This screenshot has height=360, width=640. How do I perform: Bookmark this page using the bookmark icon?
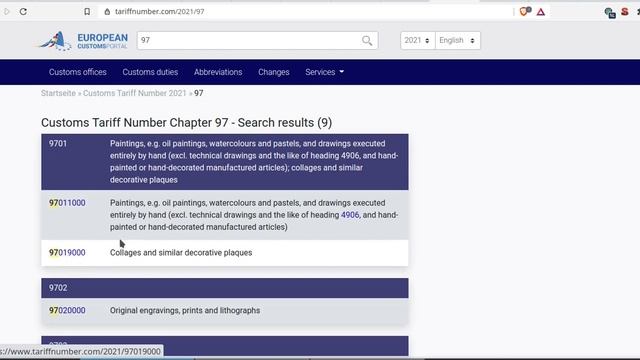click(x=87, y=11)
